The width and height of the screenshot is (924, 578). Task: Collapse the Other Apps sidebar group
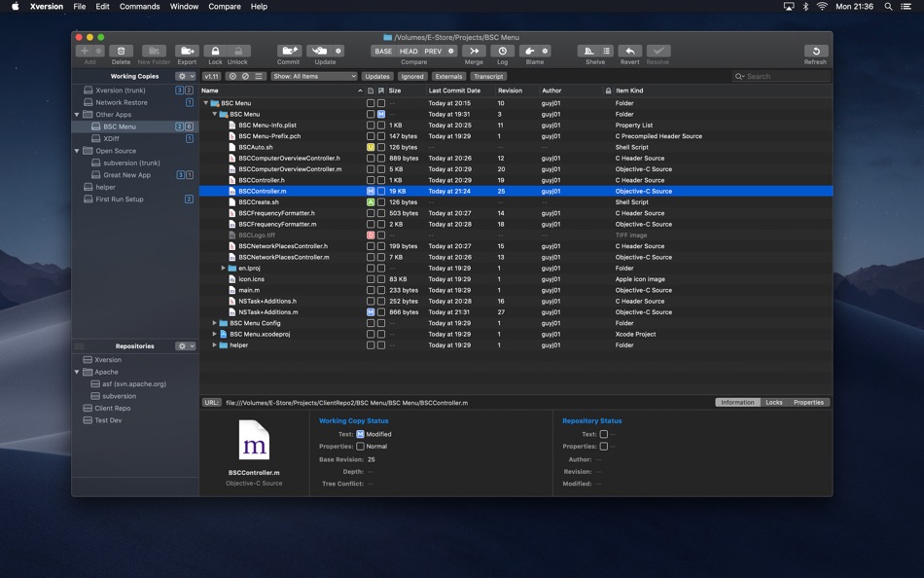click(78, 115)
